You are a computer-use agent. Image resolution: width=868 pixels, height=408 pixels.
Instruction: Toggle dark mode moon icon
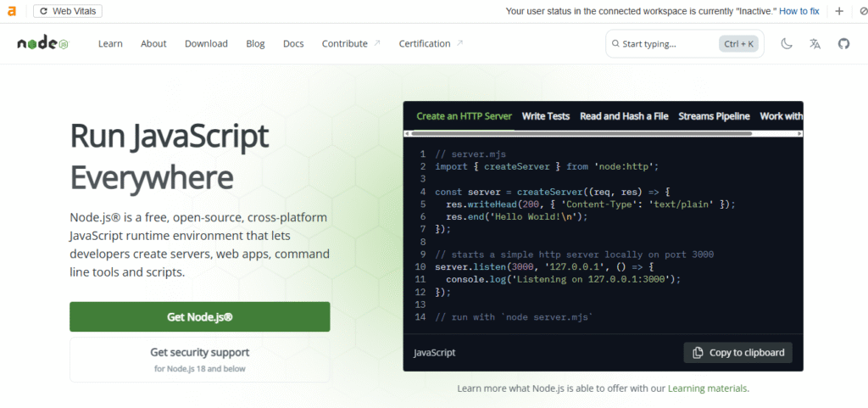[x=787, y=44]
